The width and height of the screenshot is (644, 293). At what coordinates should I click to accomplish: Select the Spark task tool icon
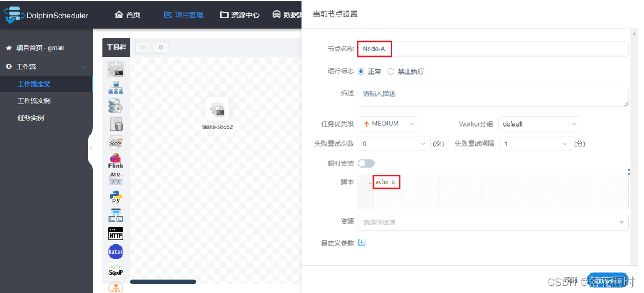pos(116,142)
